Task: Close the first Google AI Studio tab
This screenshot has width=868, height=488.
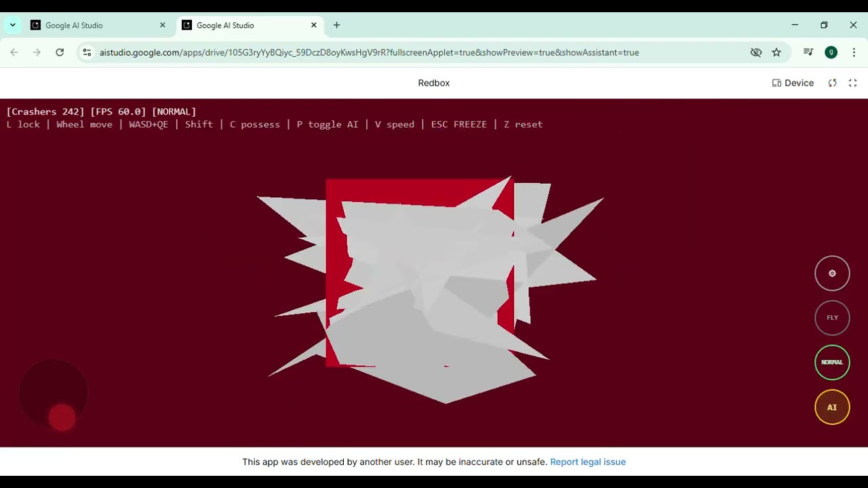Action: (163, 25)
